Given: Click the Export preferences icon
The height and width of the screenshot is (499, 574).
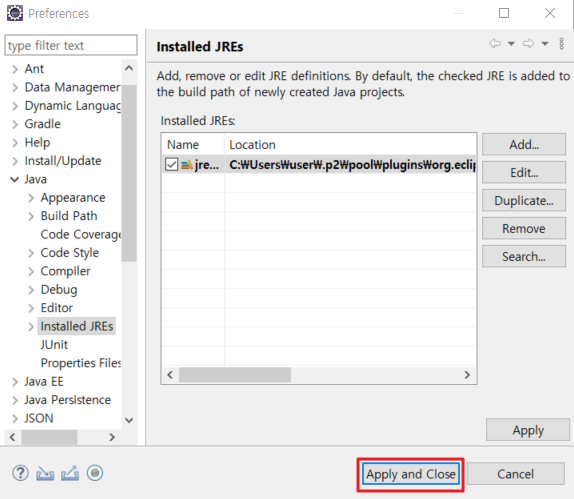Looking at the screenshot, I should [x=70, y=473].
